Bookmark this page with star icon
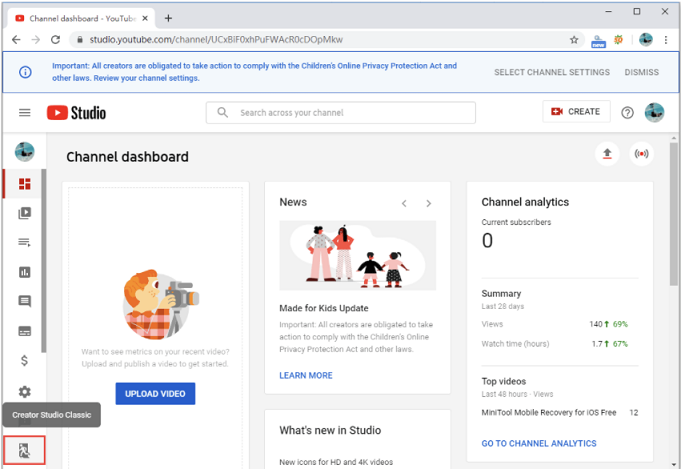The image size is (681, 469). tap(574, 40)
